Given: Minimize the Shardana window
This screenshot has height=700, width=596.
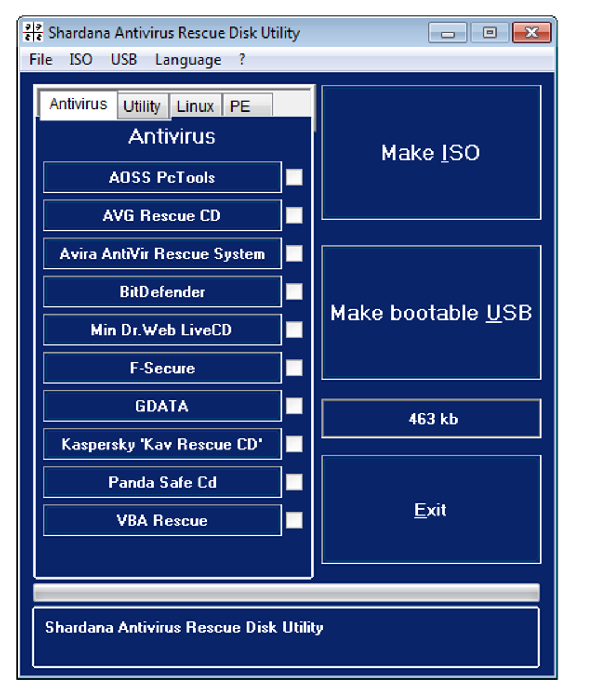Looking at the screenshot, I should (448, 33).
